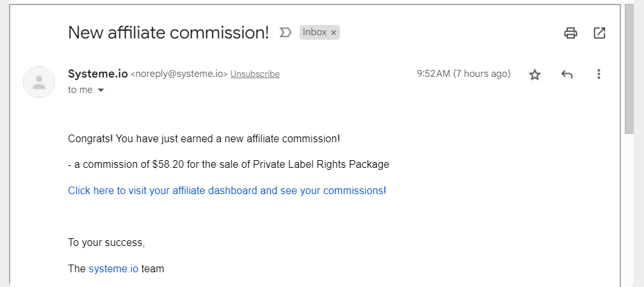Toggle the importance marker beside the subject

[x=286, y=33]
